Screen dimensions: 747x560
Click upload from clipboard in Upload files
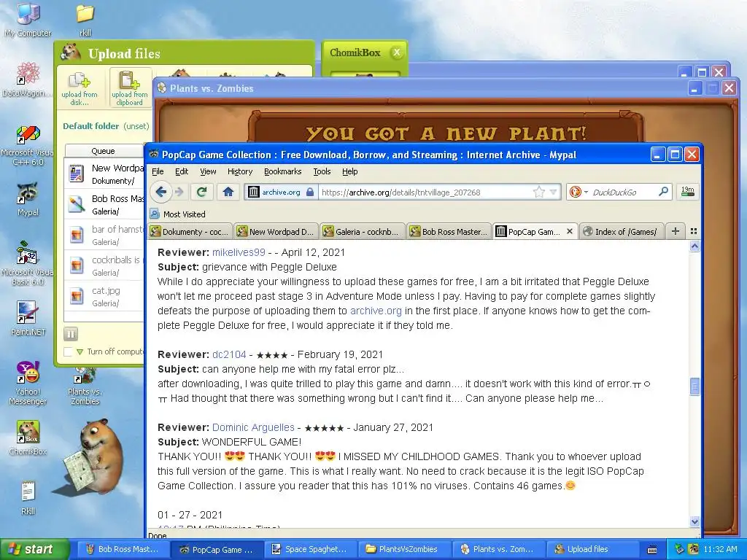coord(130,87)
